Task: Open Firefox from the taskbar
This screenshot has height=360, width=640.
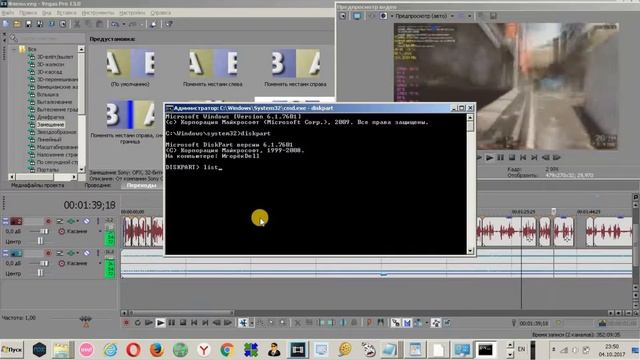Action: [157, 350]
